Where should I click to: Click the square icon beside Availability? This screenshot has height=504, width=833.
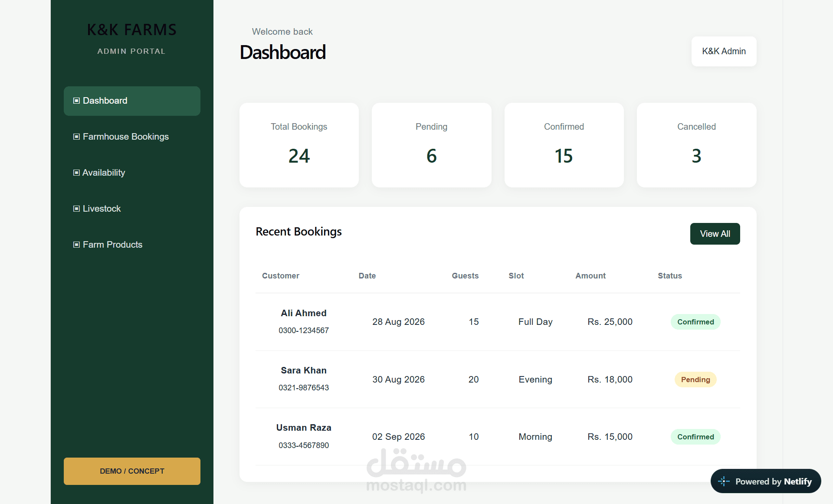point(76,173)
